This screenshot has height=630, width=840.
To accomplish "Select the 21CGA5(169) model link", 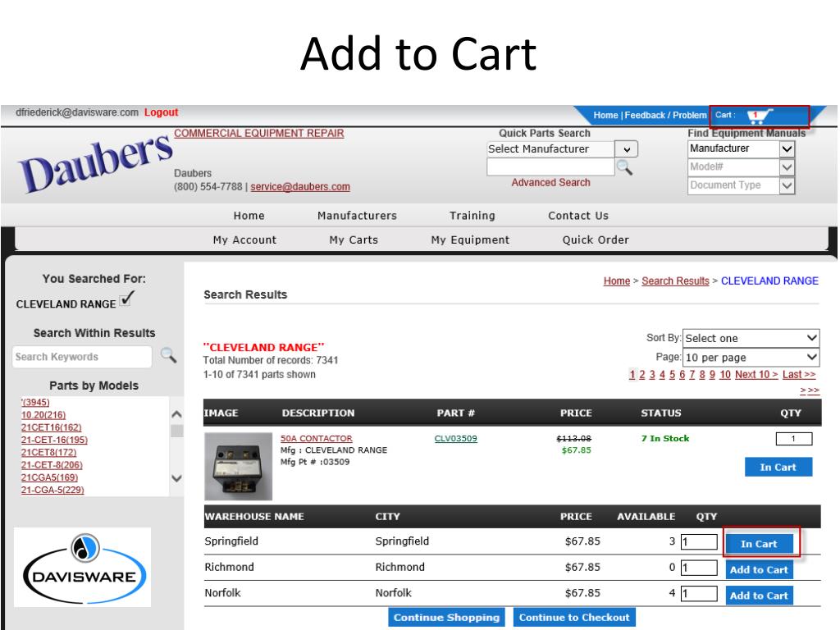I will [49, 477].
